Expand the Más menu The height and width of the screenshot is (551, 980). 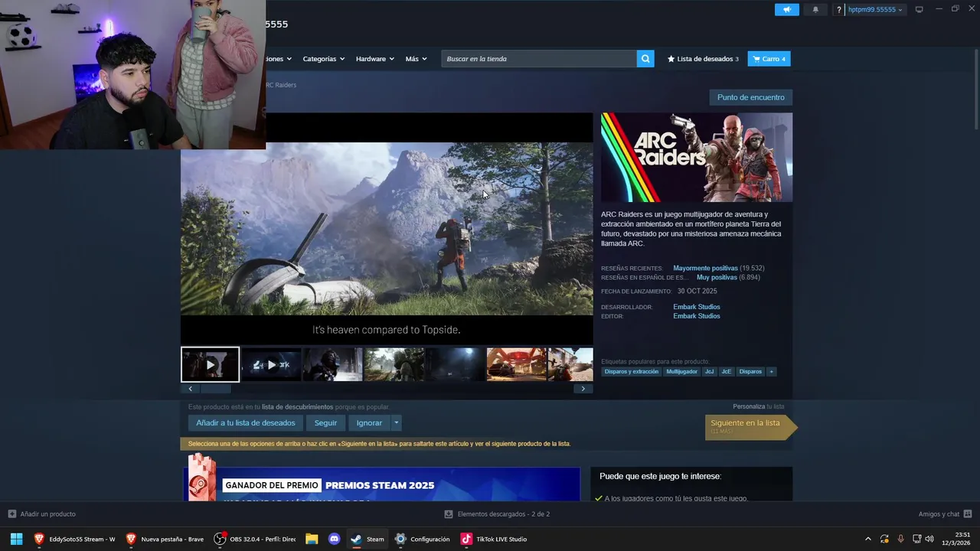tap(416, 59)
